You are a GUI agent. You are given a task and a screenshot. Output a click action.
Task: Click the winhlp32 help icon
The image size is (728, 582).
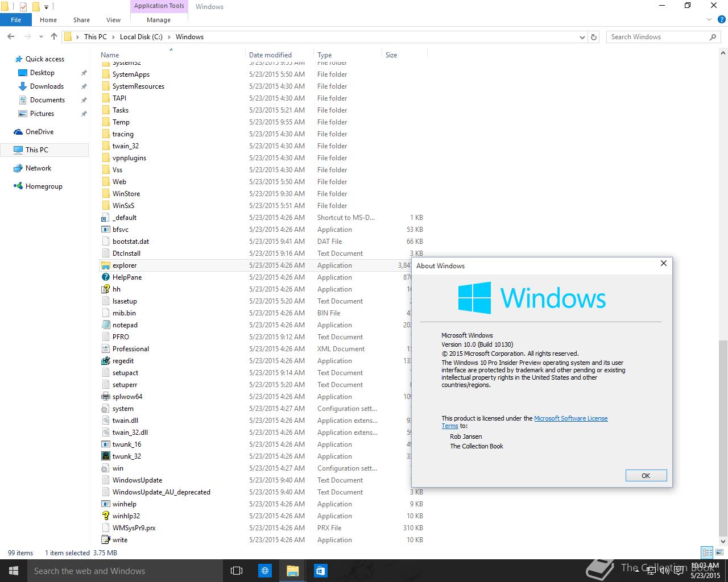[105, 516]
